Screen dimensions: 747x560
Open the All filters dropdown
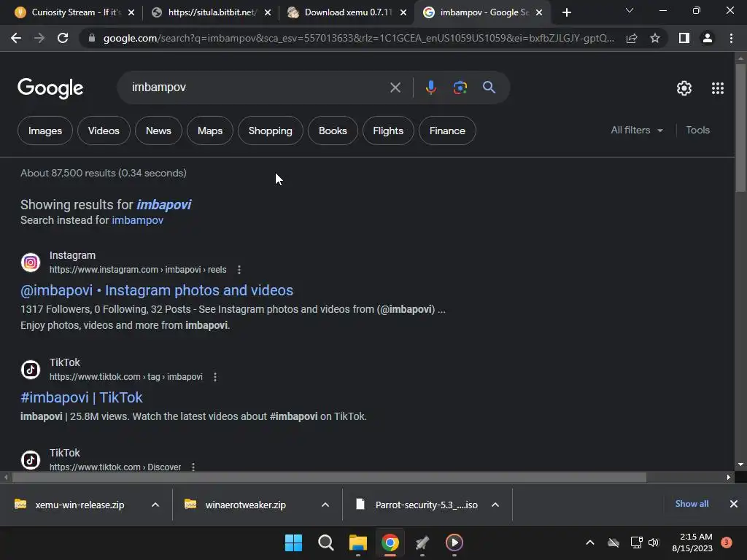click(637, 130)
